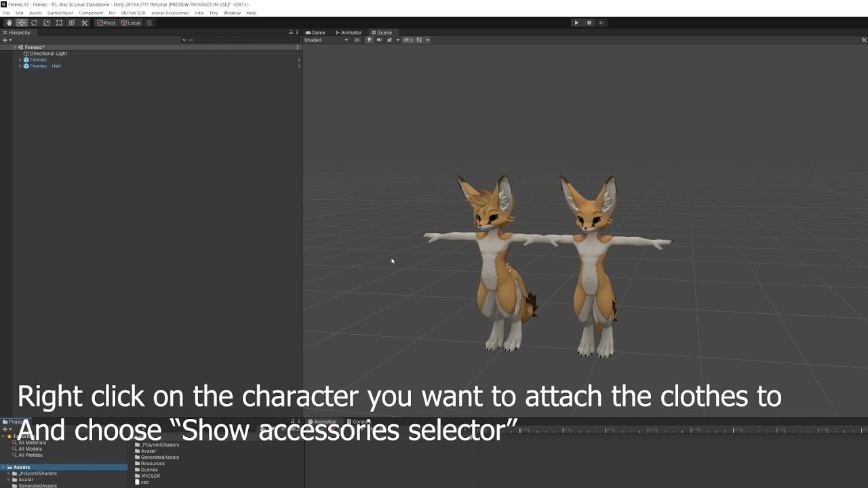Toggle grid snapping icon
Screen dimensions: 868x488
150,22
